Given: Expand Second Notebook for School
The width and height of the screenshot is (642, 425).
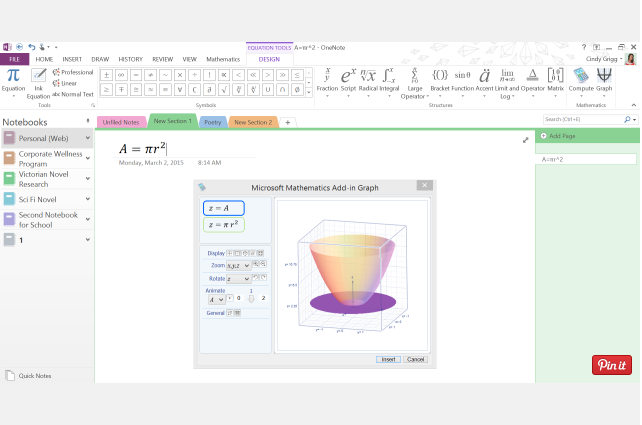Looking at the screenshot, I should coord(88,219).
